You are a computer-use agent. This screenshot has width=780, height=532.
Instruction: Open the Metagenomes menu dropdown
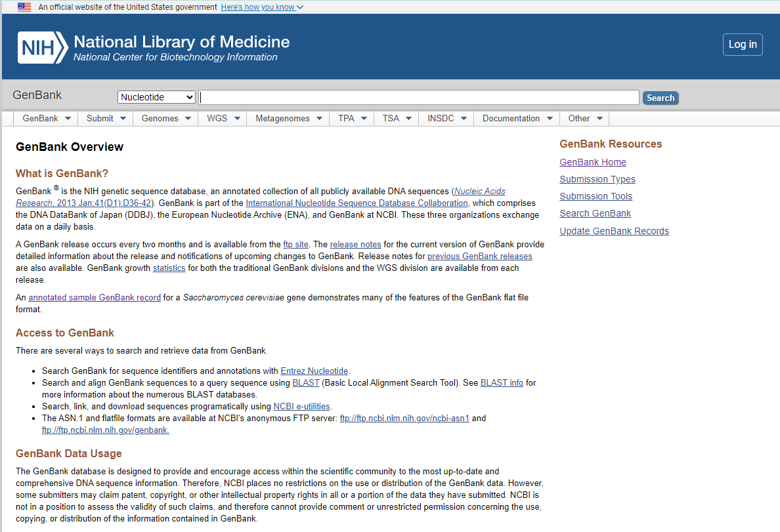[x=288, y=118]
